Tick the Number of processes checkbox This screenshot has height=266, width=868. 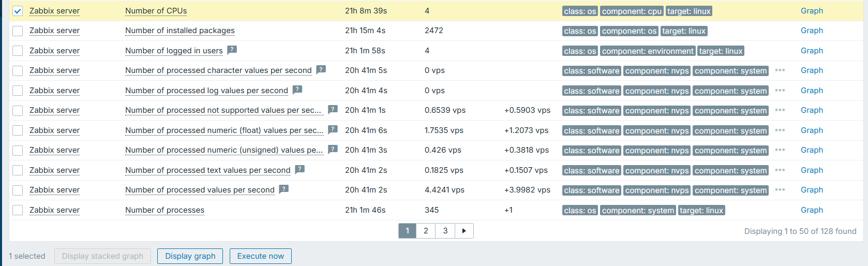pos(18,210)
